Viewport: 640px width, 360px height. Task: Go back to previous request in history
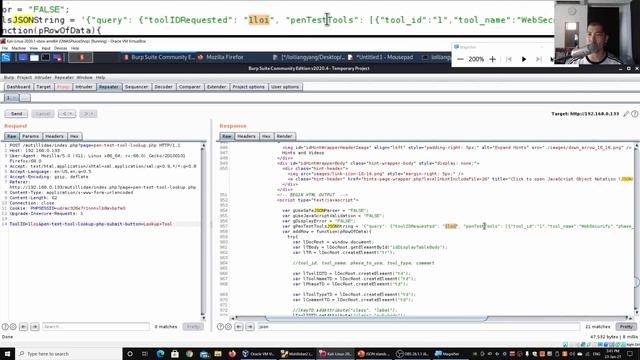click(x=67, y=113)
